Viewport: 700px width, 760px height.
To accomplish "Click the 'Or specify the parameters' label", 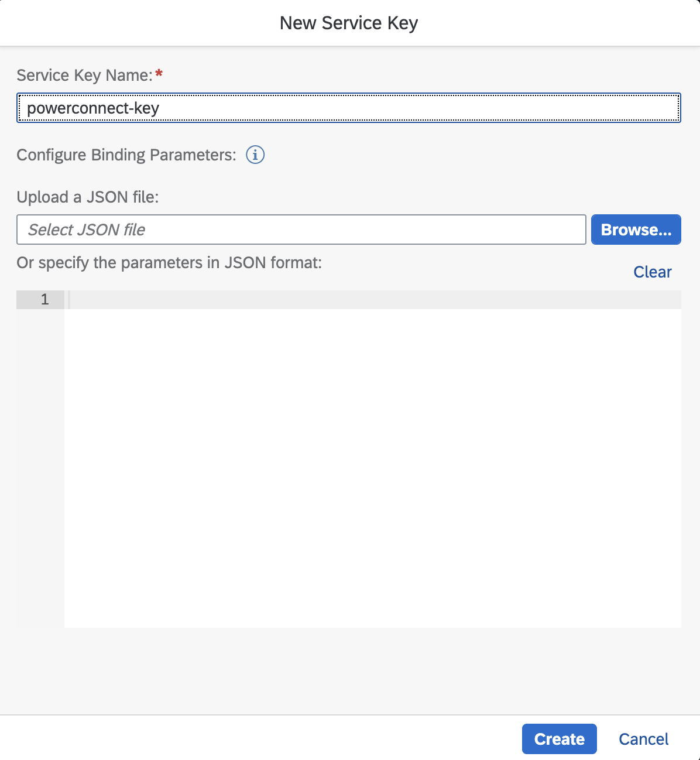I will (x=169, y=263).
